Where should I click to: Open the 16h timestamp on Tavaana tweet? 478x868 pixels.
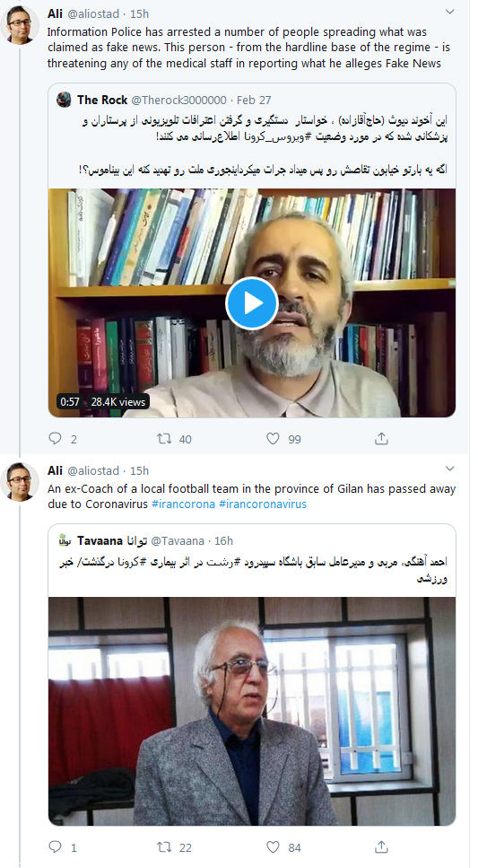coord(224,540)
